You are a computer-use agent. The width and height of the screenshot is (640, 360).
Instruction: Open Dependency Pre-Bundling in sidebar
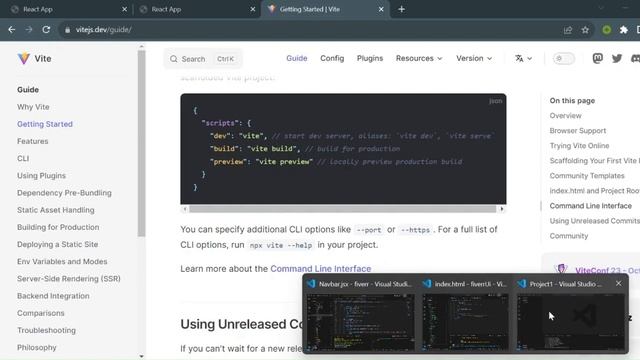tap(64, 193)
